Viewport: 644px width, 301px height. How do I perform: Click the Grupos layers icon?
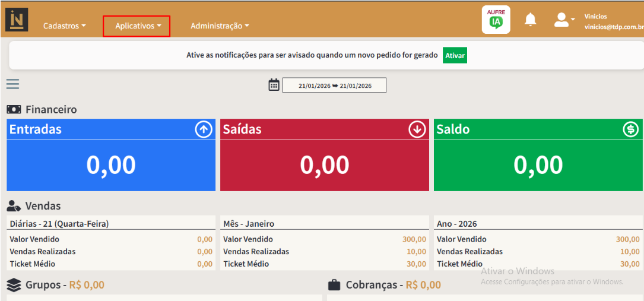pyautogui.click(x=14, y=285)
